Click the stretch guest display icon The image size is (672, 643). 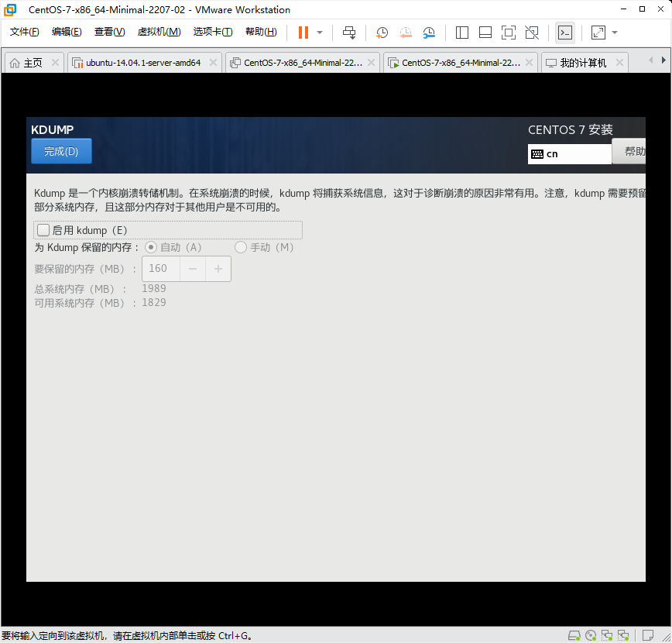(x=598, y=33)
